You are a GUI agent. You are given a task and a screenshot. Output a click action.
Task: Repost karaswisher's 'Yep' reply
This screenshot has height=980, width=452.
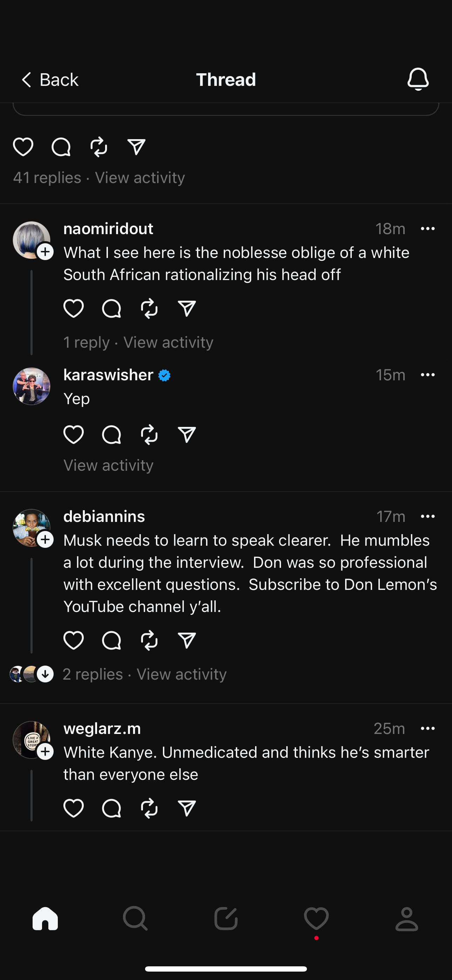149,435
